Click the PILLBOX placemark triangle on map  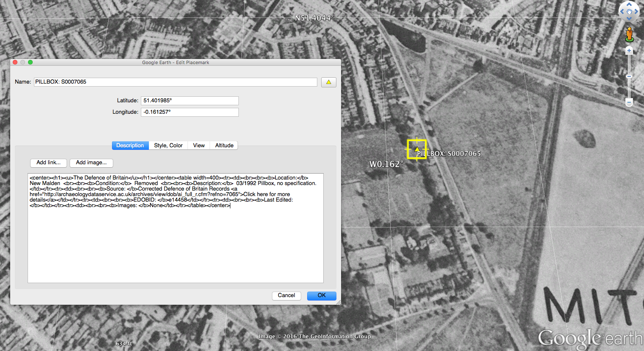pyautogui.click(x=417, y=149)
